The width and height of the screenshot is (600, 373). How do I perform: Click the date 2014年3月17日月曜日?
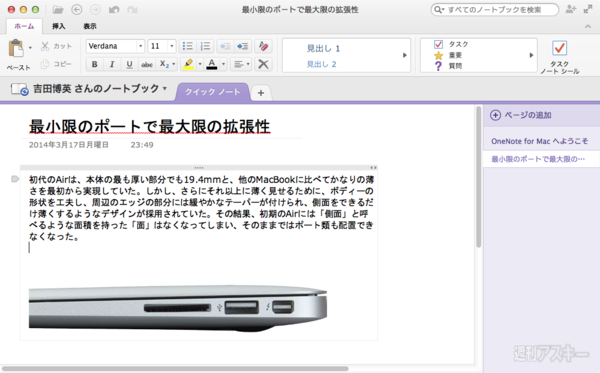click(69, 145)
